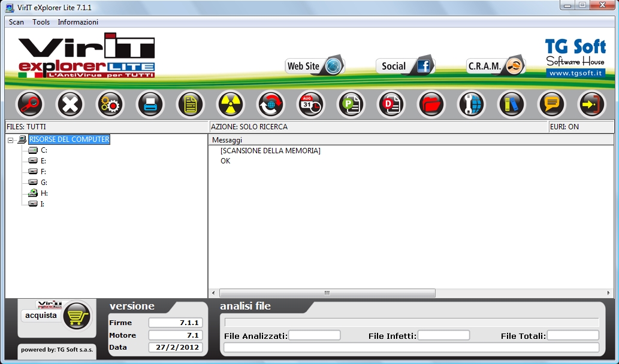Click the right scroll arrow of Messaggi
Viewport: 619px width, 364px height.
click(608, 293)
